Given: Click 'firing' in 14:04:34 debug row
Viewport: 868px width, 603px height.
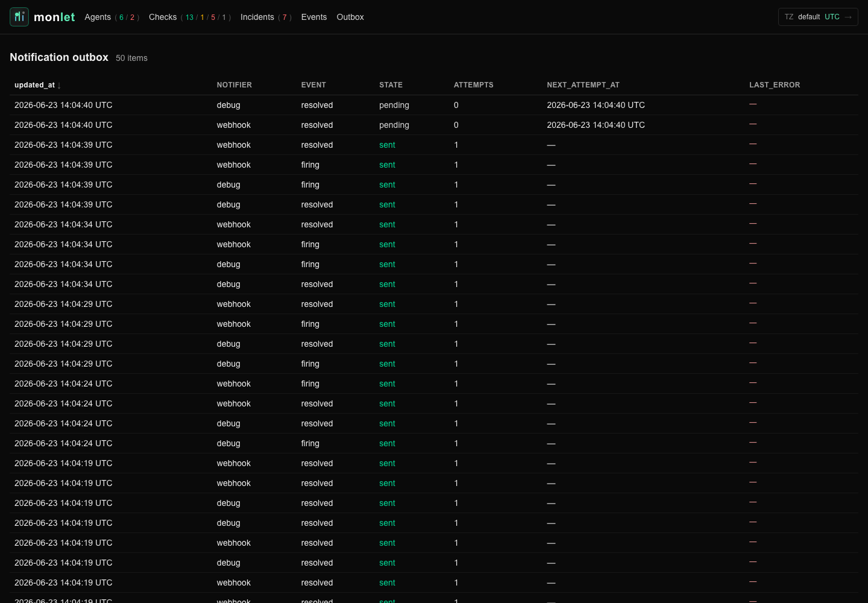Looking at the screenshot, I should [x=310, y=264].
